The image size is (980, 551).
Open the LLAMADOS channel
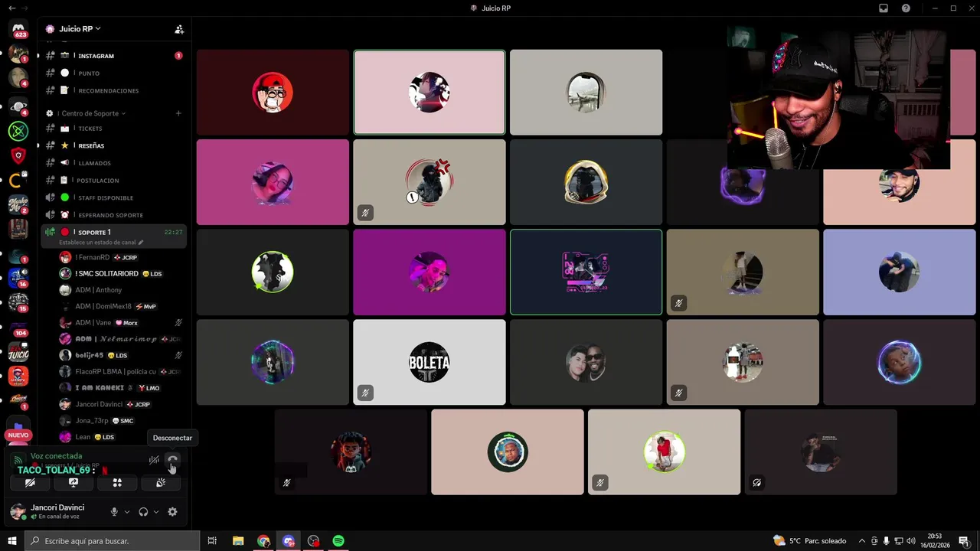click(113, 163)
